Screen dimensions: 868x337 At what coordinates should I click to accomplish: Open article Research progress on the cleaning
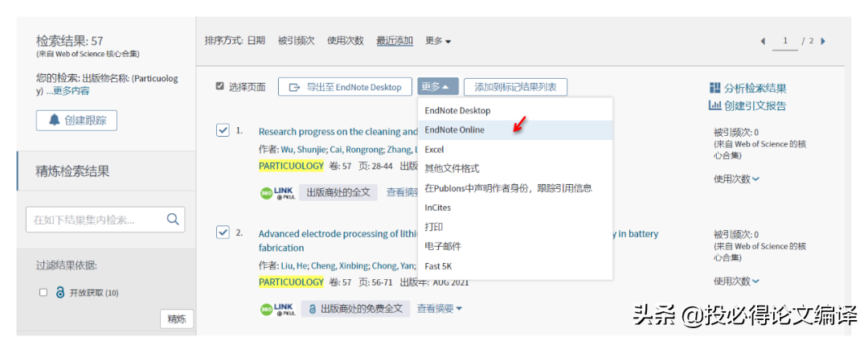click(x=338, y=131)
